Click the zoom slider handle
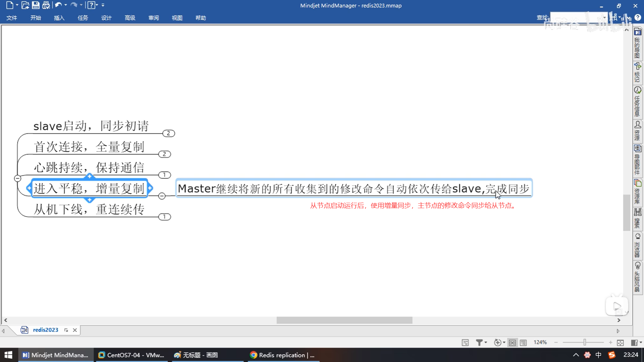 pyautogui.click(x=585, y=342)
